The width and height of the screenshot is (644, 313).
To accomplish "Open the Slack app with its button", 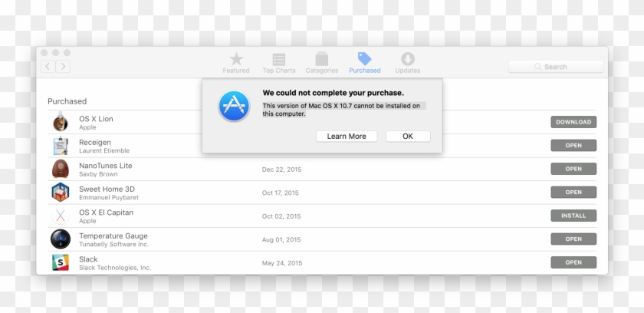I will pos(573,262).
